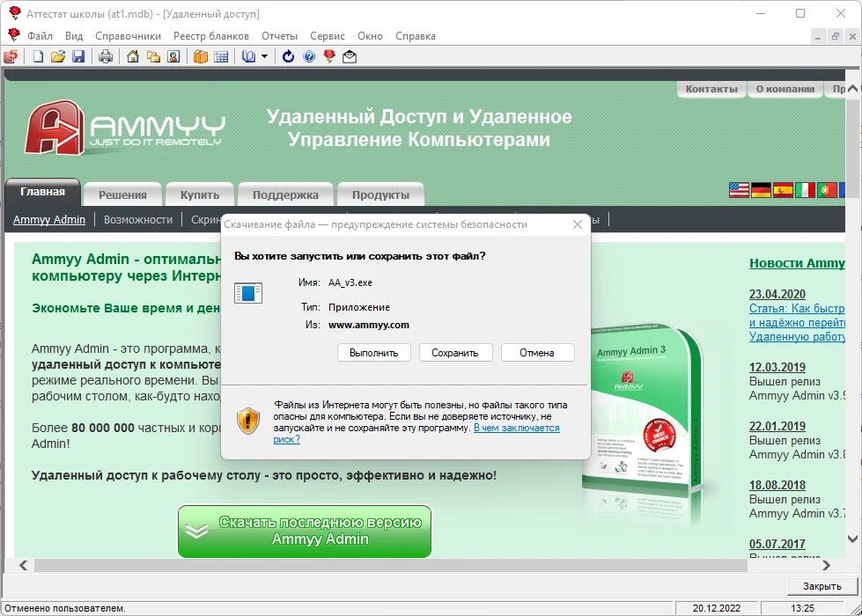Click the house (home) toolbar icon

(x=133, y=56)
